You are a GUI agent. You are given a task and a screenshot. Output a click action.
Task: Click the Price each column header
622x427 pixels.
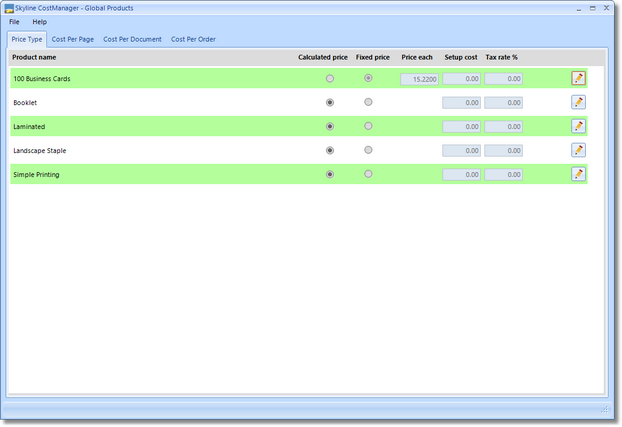pyautogui.click(x=417, y=57)
